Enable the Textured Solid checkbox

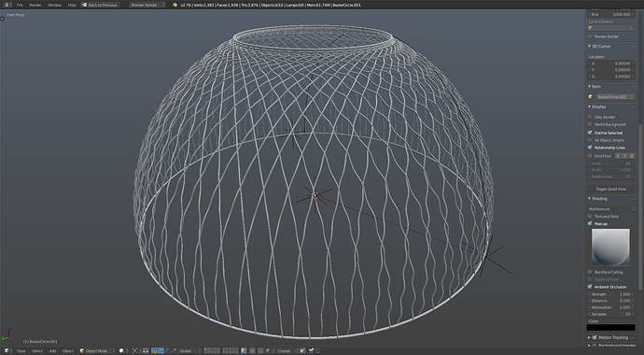590,216
